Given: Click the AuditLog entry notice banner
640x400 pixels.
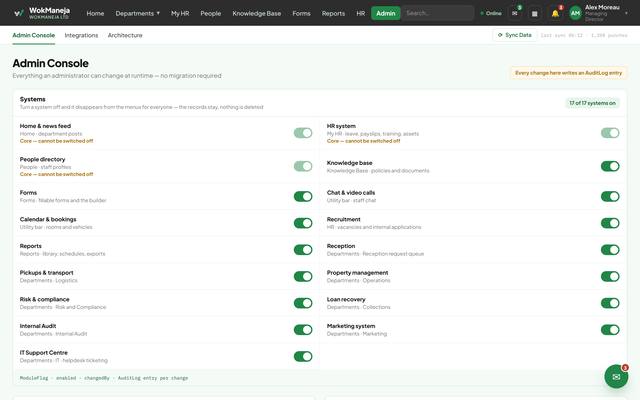Looking at the screenshot, I should pos(568,73).
